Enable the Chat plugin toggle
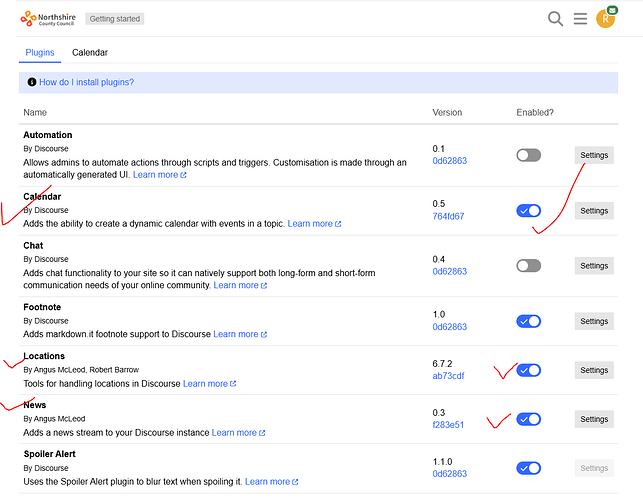The height and width of the screenshot is (500, 643). pos(529,265)
